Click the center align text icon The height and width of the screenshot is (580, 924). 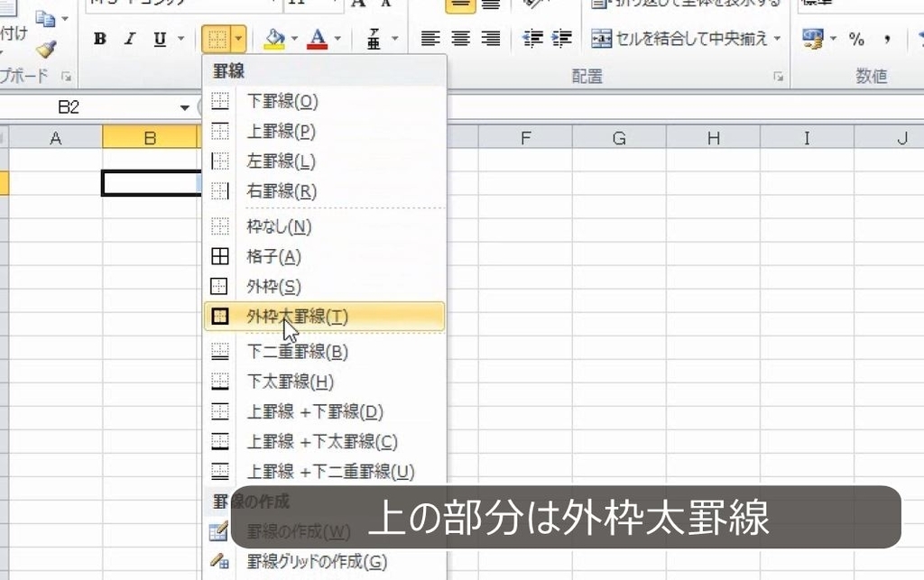(460, 38)
